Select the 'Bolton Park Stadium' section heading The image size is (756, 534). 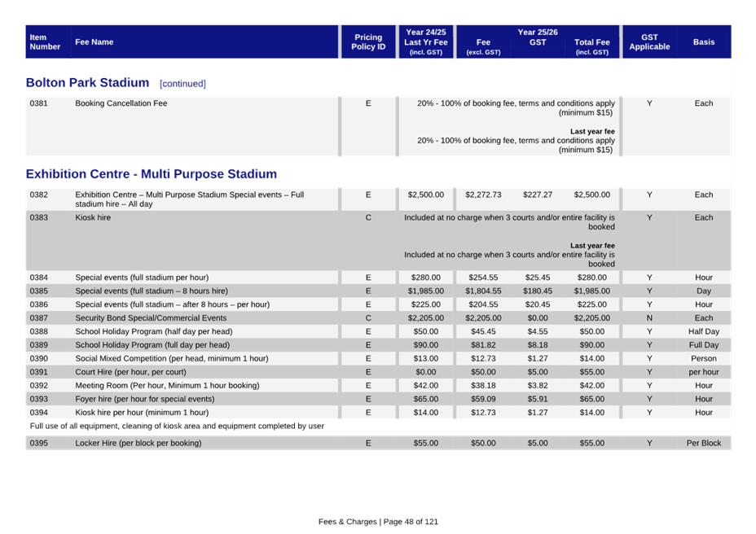coord(87,83)
